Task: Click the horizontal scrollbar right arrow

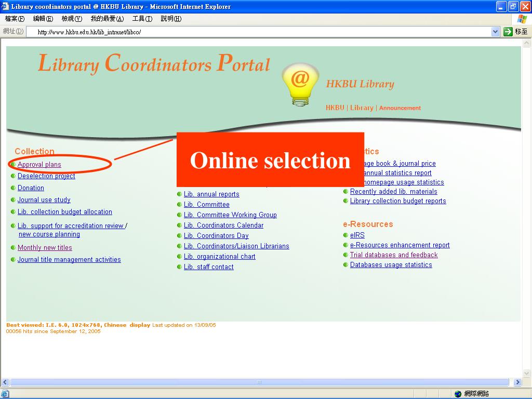Action: [517, 382]
